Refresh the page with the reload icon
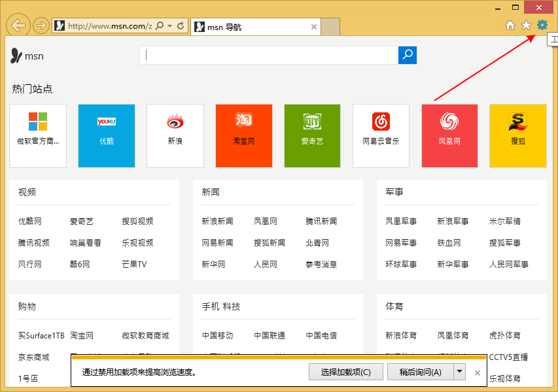Image resolution: width=558 pixels, height=392 pixels. click(181, 25)
